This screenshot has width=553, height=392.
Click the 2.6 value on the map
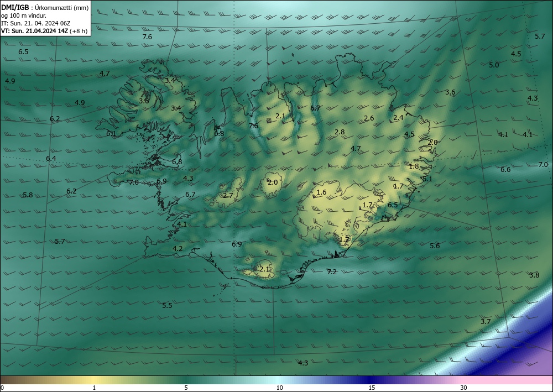(369, 118)
